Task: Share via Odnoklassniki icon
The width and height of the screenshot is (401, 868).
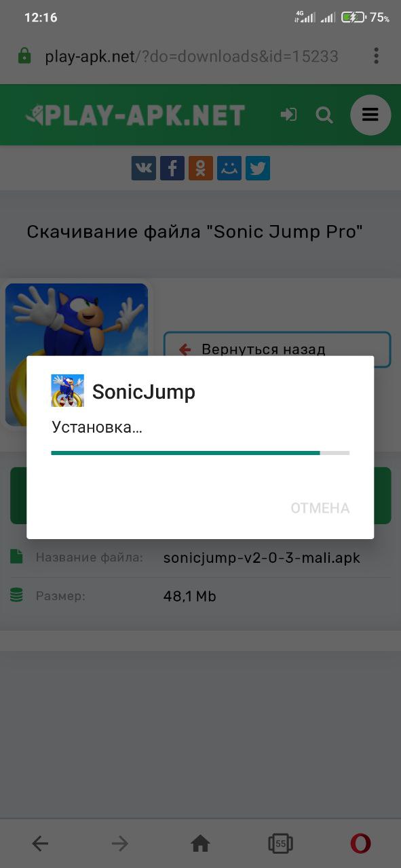Action: point(201,168)
